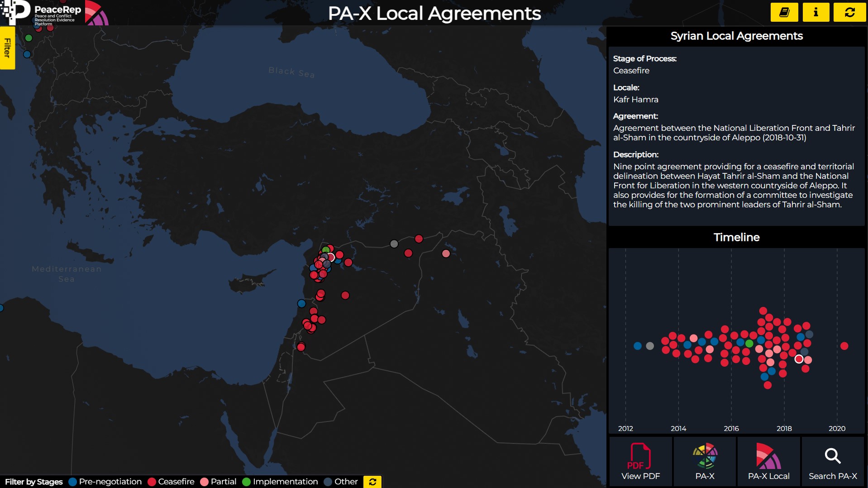Click the green map marker at top-left
868x488 pixels.
(x=29, y=38)
